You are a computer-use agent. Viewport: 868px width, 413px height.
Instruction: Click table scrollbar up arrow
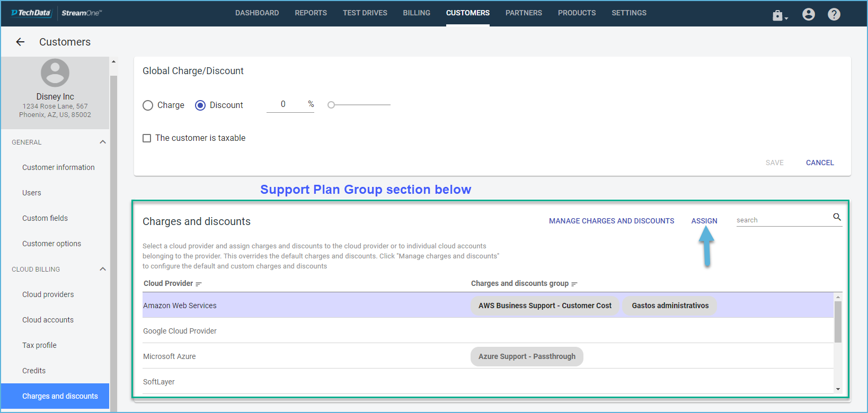point(838,297)
